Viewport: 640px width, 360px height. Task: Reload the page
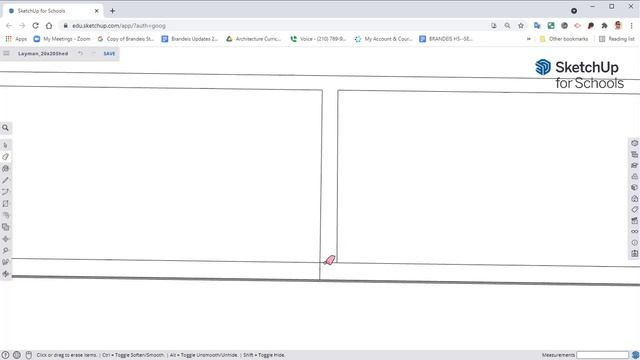(x=36, y=25)
